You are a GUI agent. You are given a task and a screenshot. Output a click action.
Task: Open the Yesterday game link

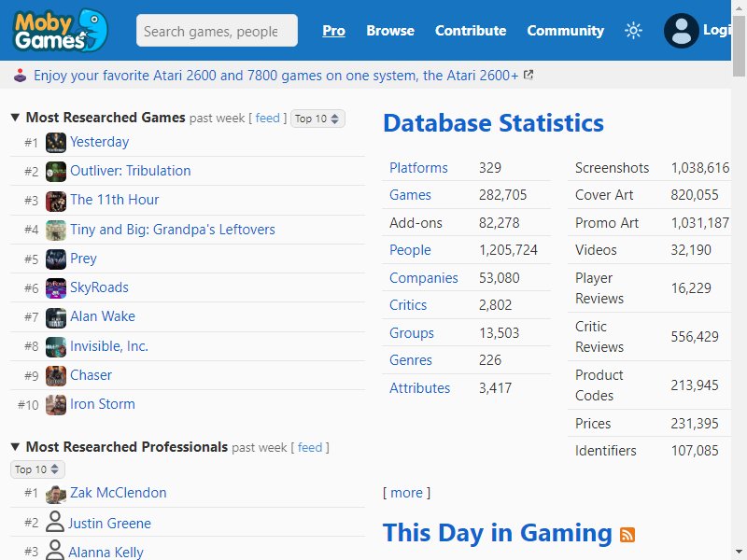100,142
